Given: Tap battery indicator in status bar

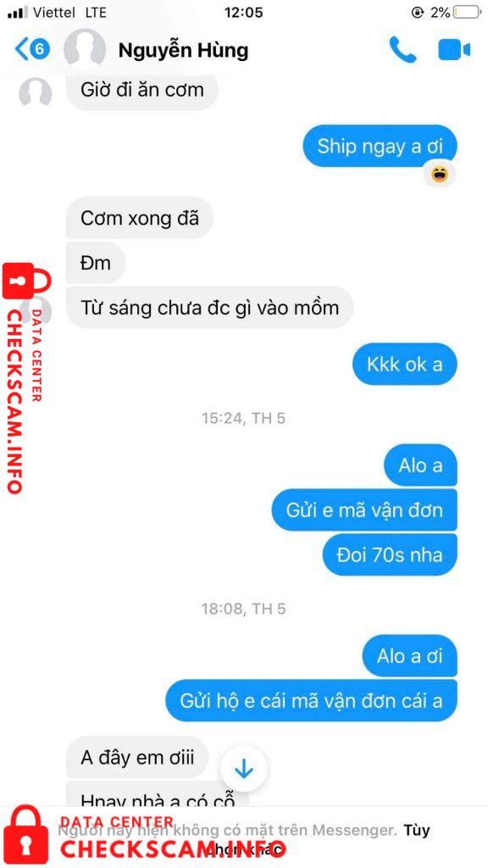Looking at the screenshot, I should click(467, 12).
